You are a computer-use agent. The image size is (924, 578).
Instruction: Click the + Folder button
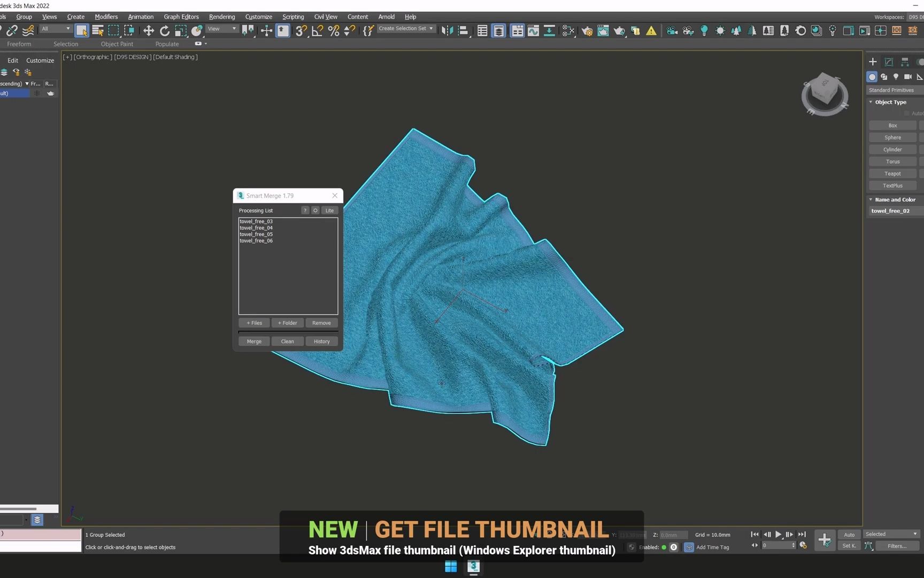(x=287, y=323)
